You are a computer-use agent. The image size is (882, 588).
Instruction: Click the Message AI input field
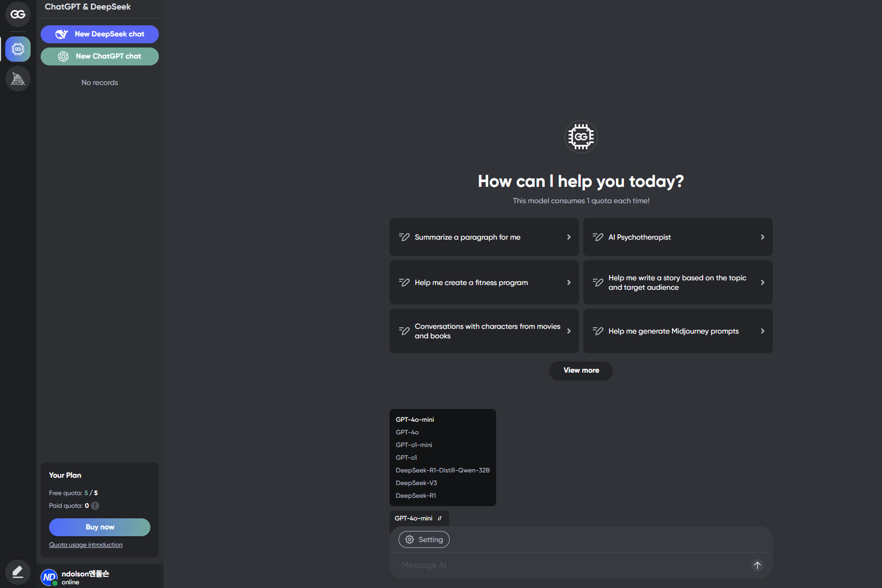click(573, 565)
